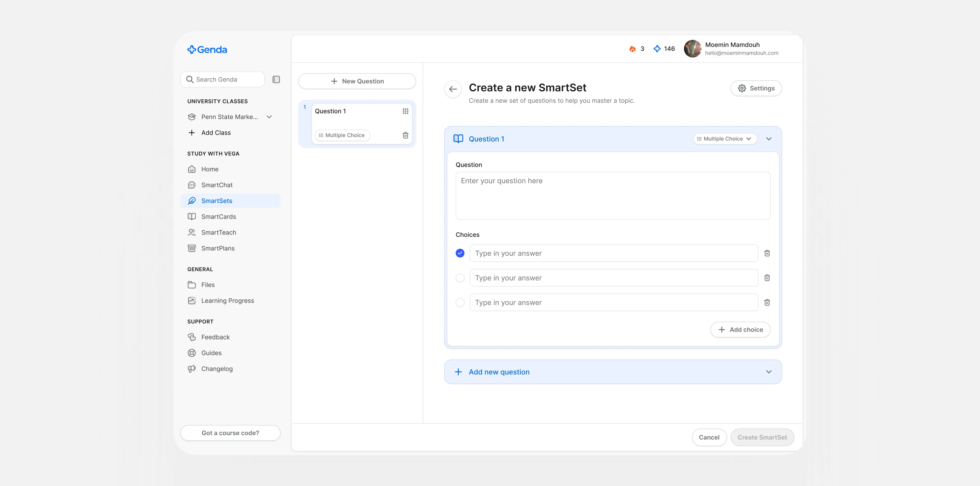Collapse the Question 1 editor panel
This screenshot has width=980, height=486.
[x=769, y=138]
